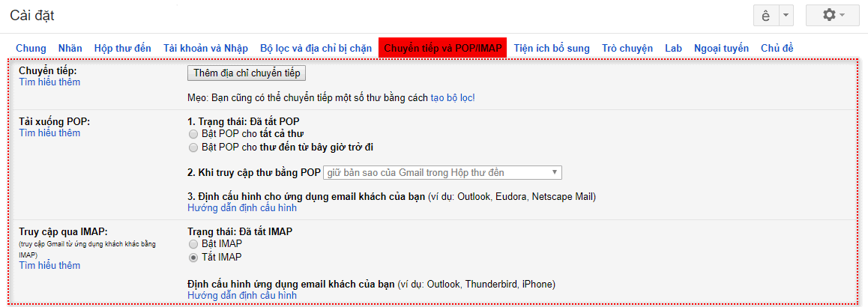Viewport: 868px width, 307px height.
Task: Go to the Ngoại tuyến tab
Action: coord(722,48)
